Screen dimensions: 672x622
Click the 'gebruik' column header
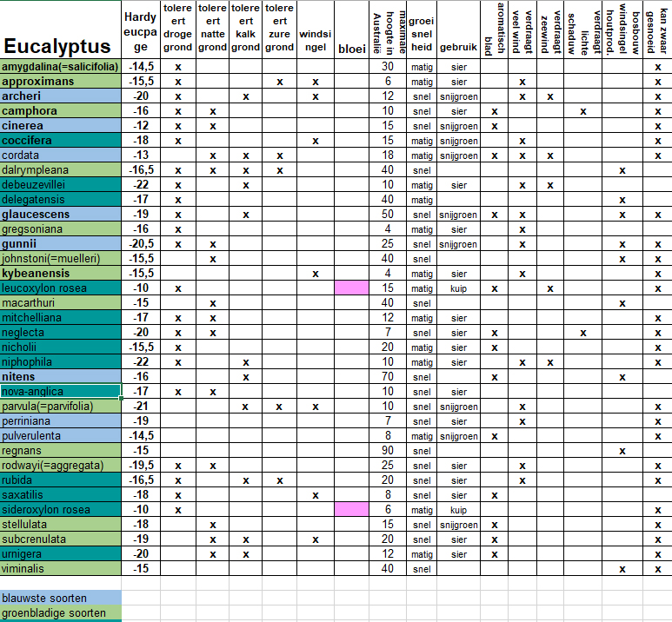pos(458,30)
